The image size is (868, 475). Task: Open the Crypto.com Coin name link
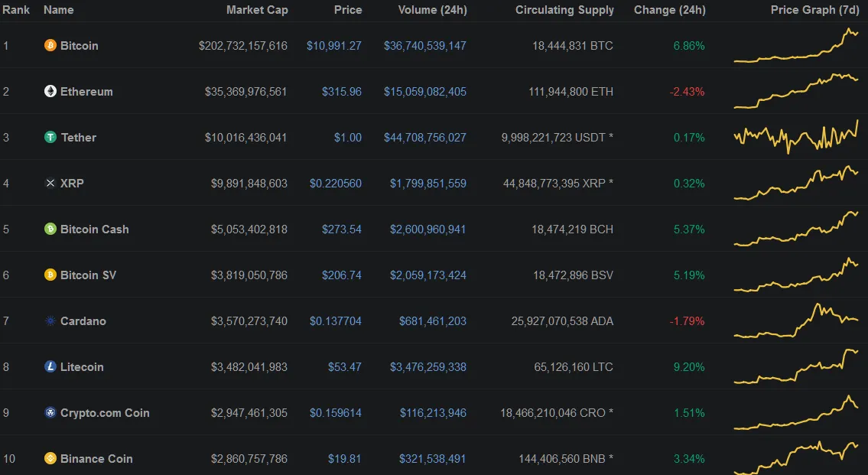(105, 414)
